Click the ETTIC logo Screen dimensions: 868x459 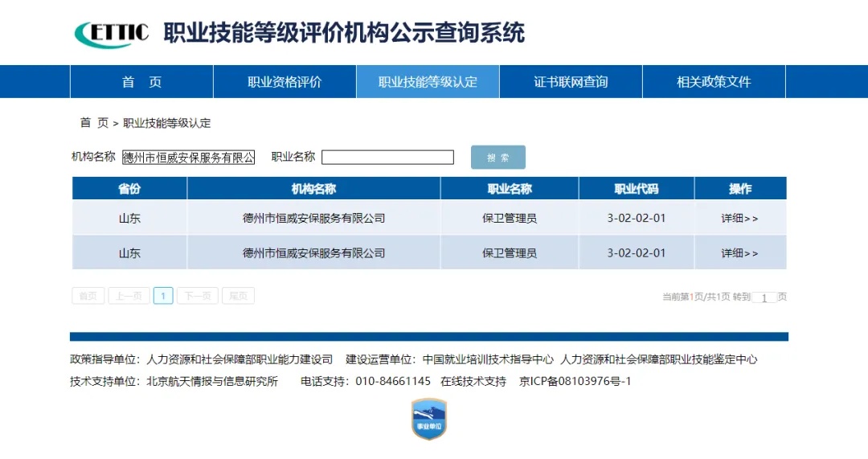point(112,33)
